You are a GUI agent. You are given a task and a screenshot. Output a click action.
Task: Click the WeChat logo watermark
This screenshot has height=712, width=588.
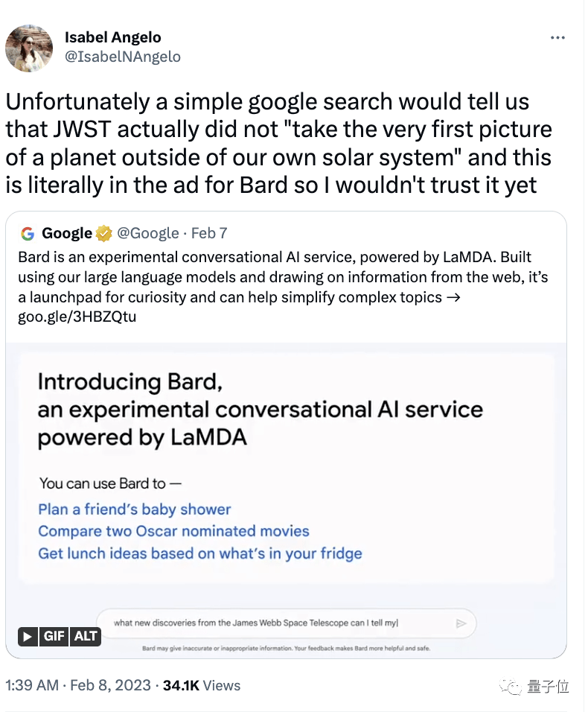pyautogui.click(x=511, y=687)
